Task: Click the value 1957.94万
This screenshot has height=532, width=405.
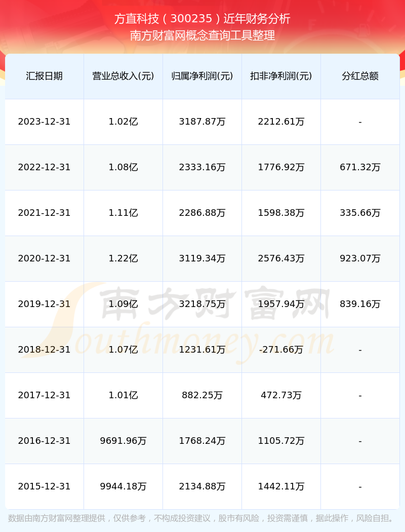Action: (281, 304)
